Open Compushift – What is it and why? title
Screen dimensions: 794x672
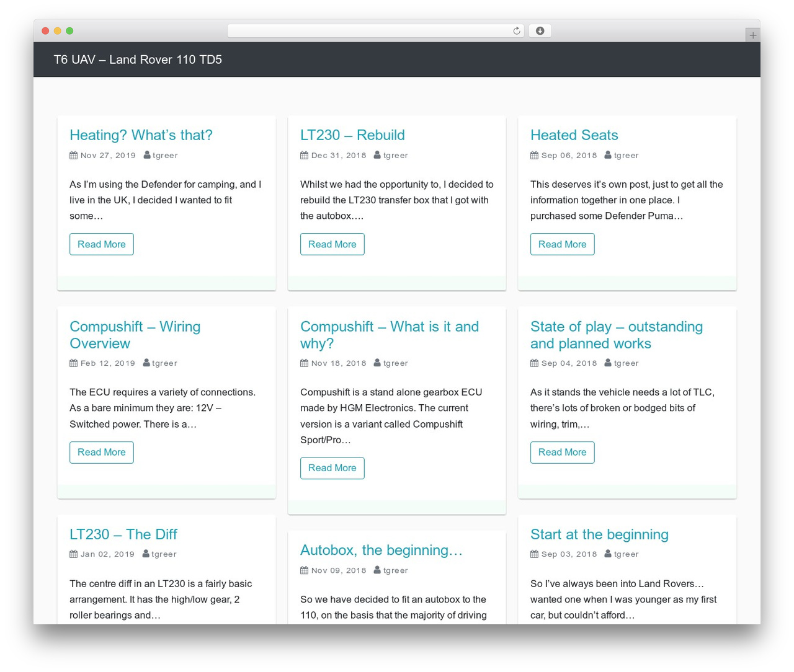coord(390,335)
